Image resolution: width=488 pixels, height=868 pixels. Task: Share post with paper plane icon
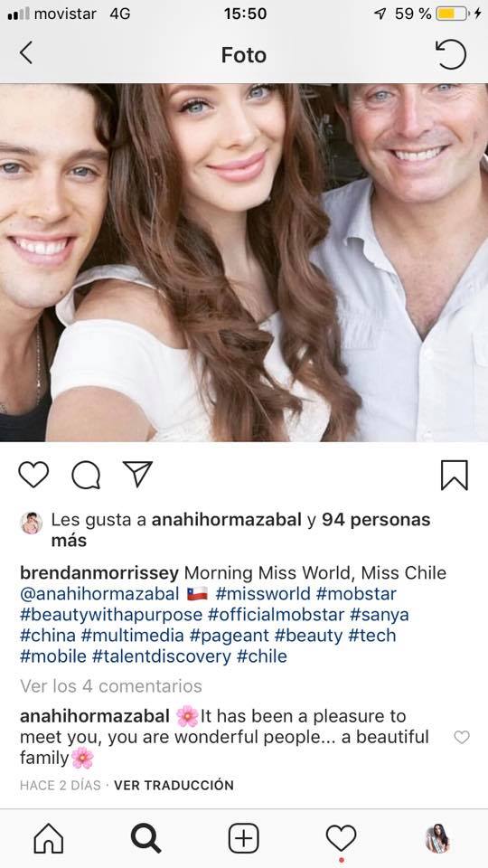click(137, 475)
